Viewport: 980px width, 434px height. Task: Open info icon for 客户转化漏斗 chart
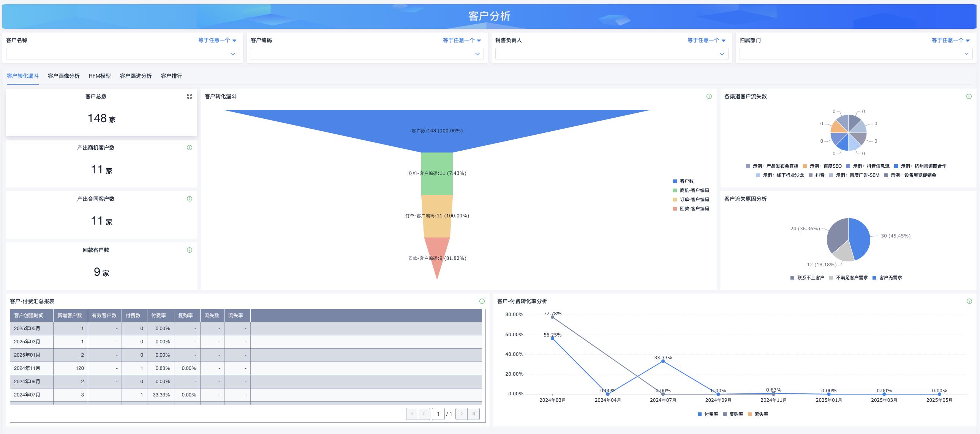pyautogui.click(x=709, y=96)
